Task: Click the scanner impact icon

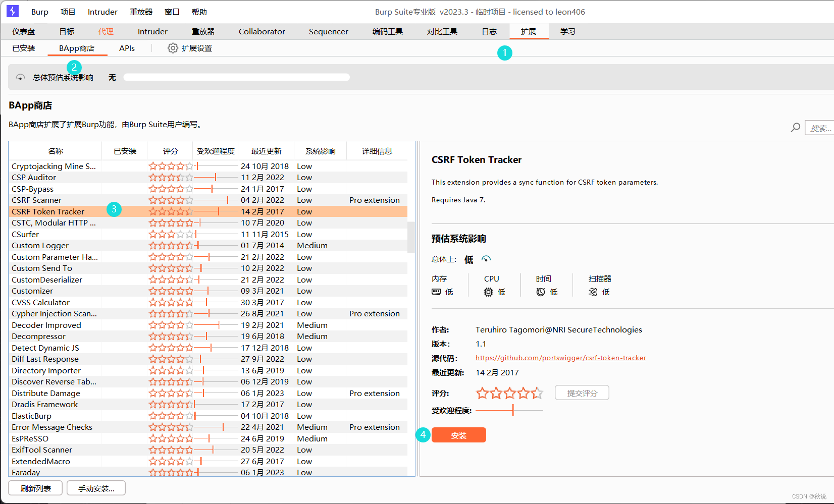Action: coord(593,292)
